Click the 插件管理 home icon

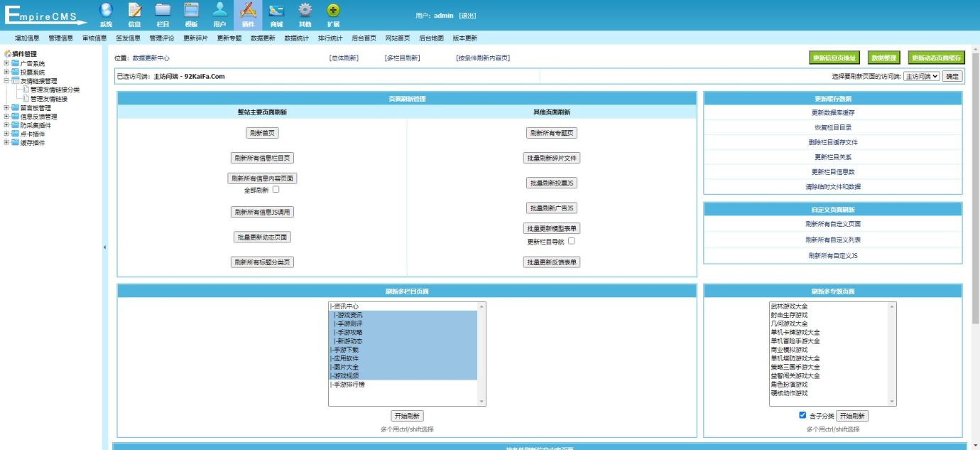pyautogui.click(x=8, y=54)
